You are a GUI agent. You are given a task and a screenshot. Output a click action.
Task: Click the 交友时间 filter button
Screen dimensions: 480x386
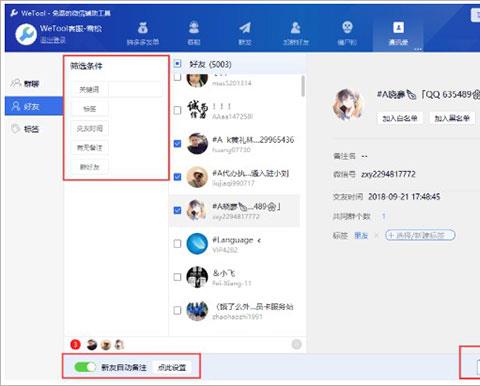tap(89, 128)
